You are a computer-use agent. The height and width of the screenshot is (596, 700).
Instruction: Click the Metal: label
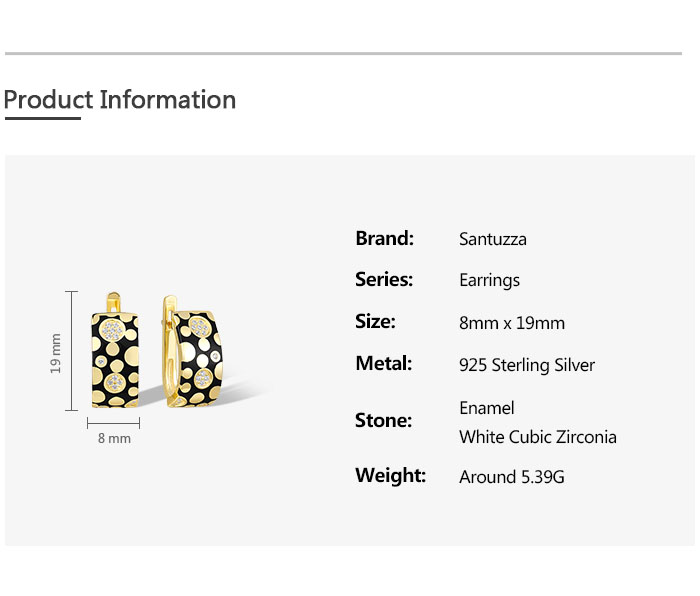383,363
